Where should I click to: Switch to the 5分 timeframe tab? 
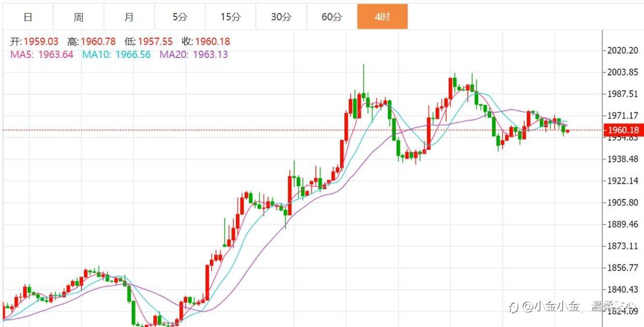180,17
